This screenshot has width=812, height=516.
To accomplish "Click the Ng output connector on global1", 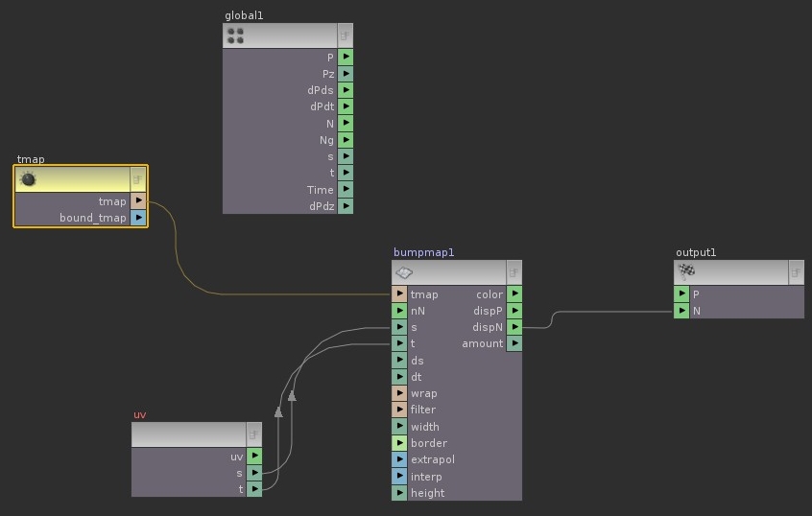I will [x=346, y=140].
